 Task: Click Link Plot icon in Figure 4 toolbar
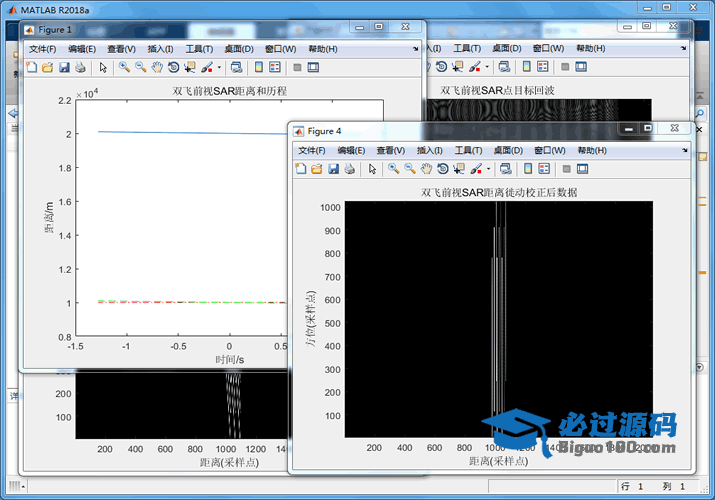505,169
